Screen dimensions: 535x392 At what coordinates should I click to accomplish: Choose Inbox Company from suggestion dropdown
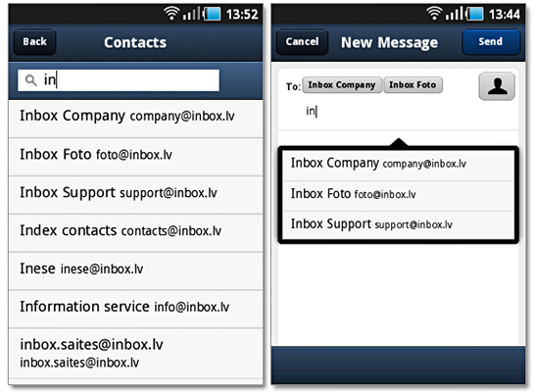point(399,166)
